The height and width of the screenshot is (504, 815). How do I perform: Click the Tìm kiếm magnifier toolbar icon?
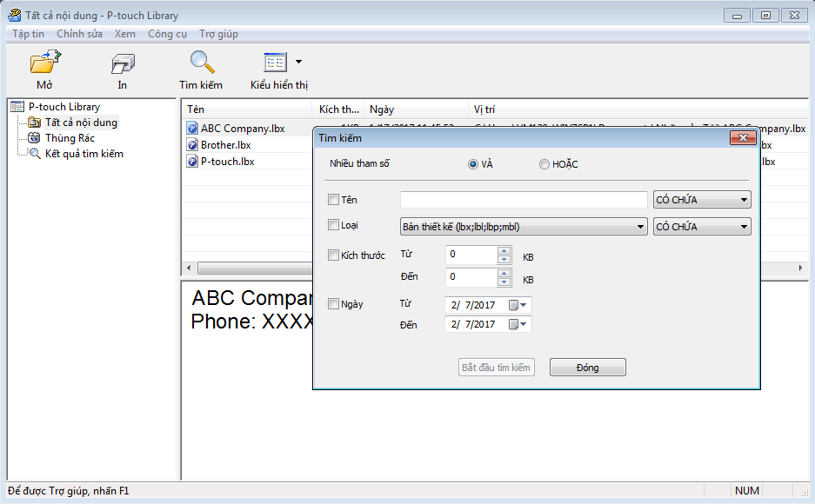pos(201,64)
